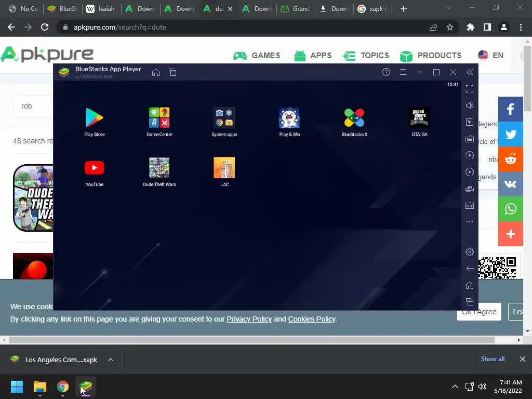Click the rotate screen sidebar icon
Viewport: 532px width, 399px height.
(x=470, y=172)
